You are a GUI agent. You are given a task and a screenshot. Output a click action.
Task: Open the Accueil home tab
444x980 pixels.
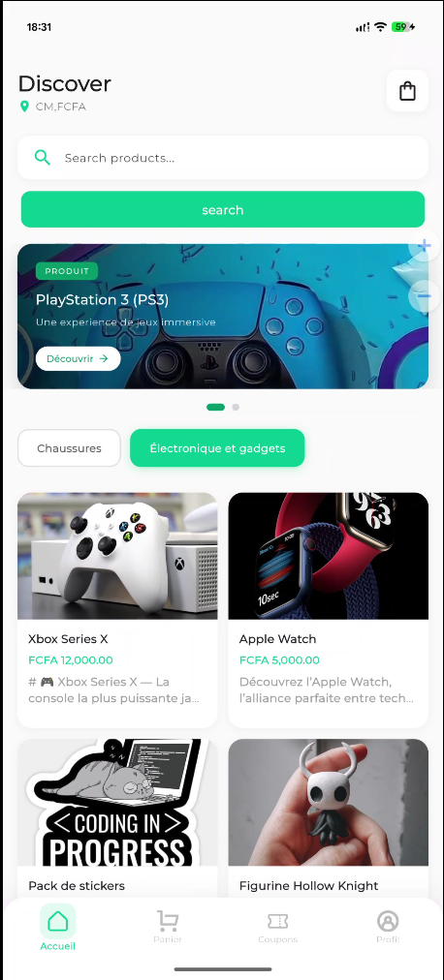click(x=57, y=928)
